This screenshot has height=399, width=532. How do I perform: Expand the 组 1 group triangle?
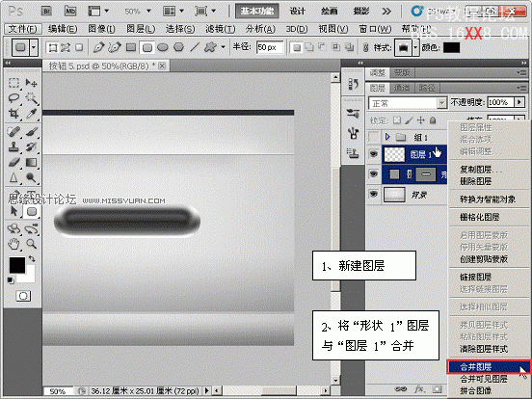(x=387, y=137)
